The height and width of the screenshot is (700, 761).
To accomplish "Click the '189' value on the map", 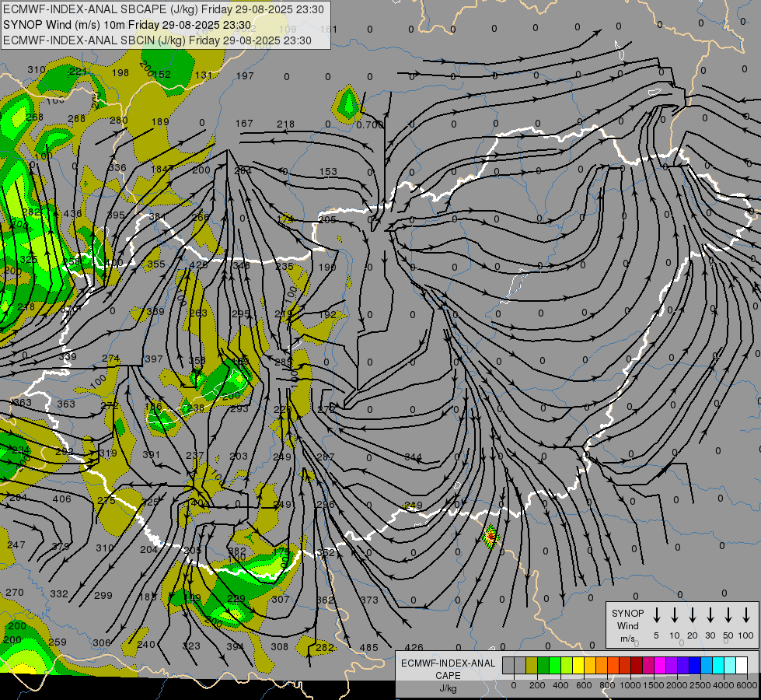I will click(x=160, y=121).
